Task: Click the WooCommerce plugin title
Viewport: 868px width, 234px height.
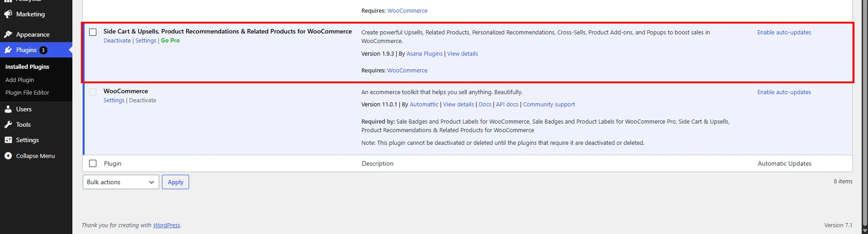Action: pyautogui.click(x=126, y=91)
